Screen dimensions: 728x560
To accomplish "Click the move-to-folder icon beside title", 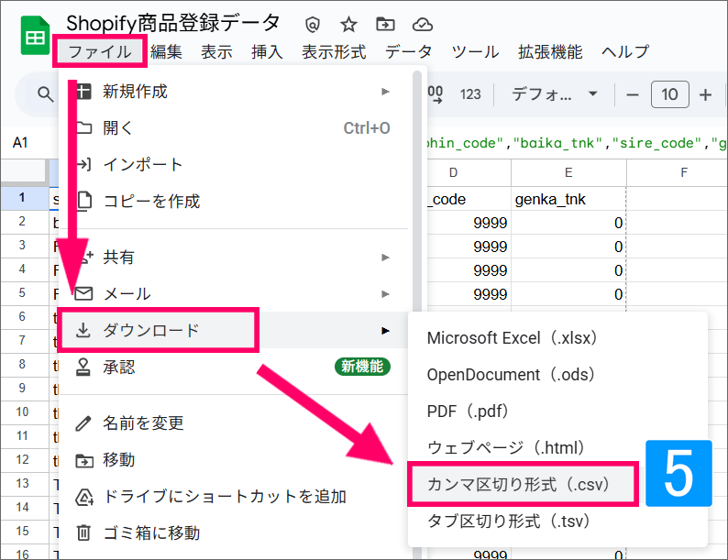I will (x=385, y=25).
